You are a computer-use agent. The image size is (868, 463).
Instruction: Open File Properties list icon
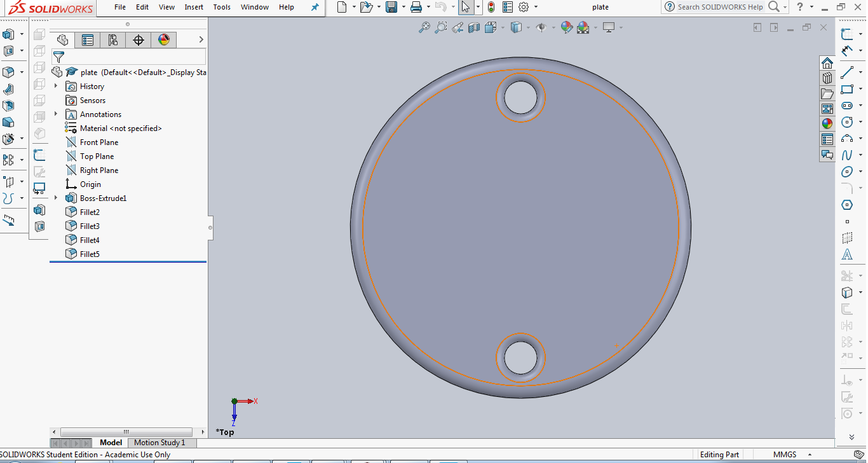[x=507, y=7]
